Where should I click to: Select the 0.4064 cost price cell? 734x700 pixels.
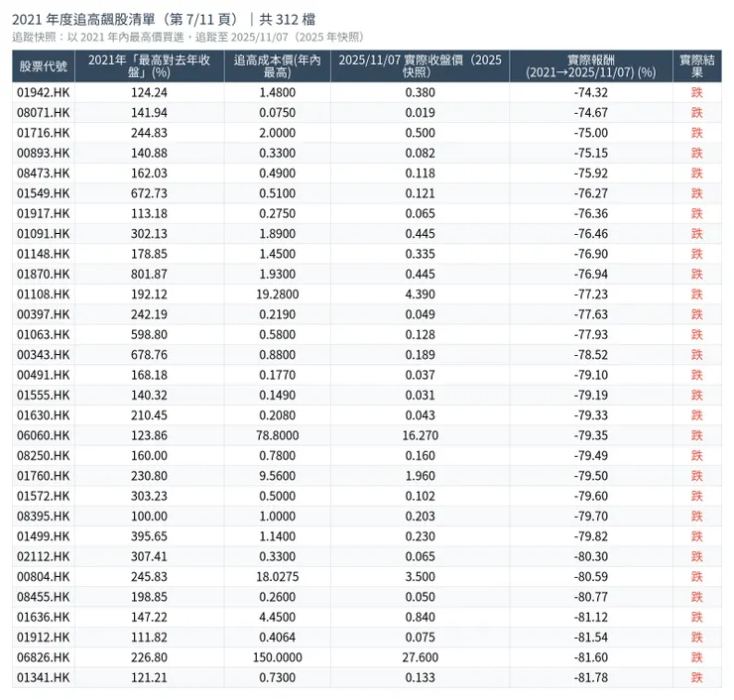tap(277, 637)
